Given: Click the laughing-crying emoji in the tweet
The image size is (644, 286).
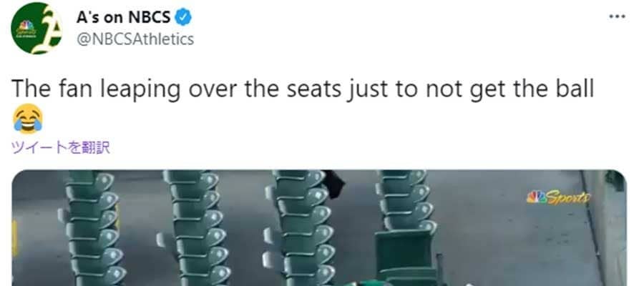Looking at the screenshot, I should [28, 119].
